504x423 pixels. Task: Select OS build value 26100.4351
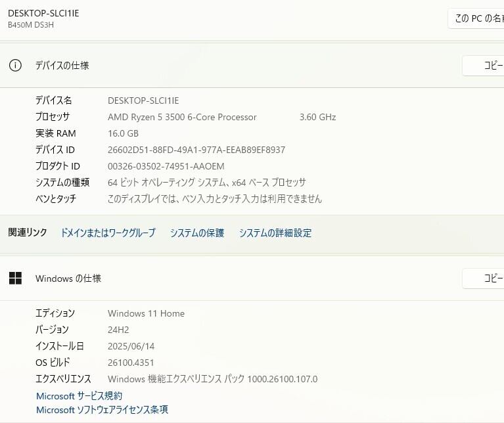pyautogui.click(x=131, y=363)
